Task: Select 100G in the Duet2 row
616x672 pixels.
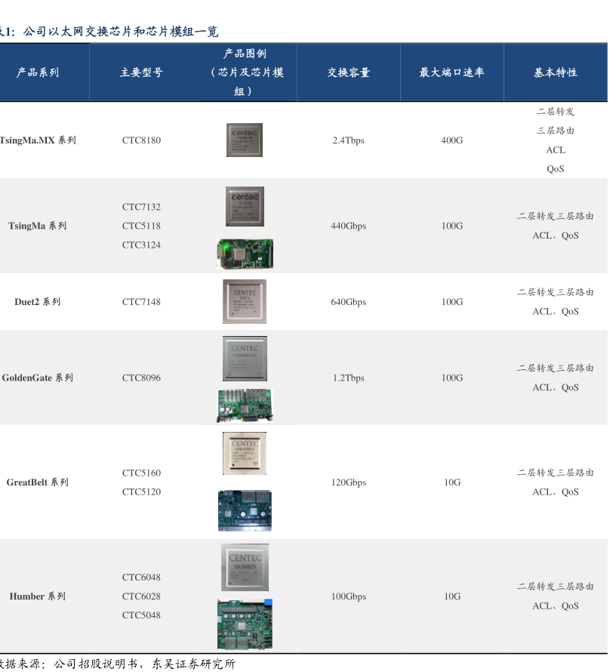Action: coord(452,302)
